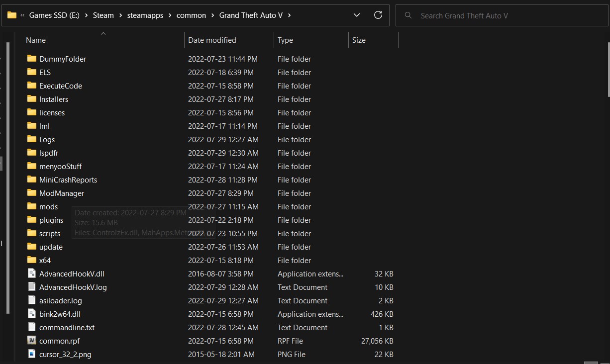Click the x64 folder icon
The width and height of the screenshot is (610, 364).
click(x=32, y=260)
